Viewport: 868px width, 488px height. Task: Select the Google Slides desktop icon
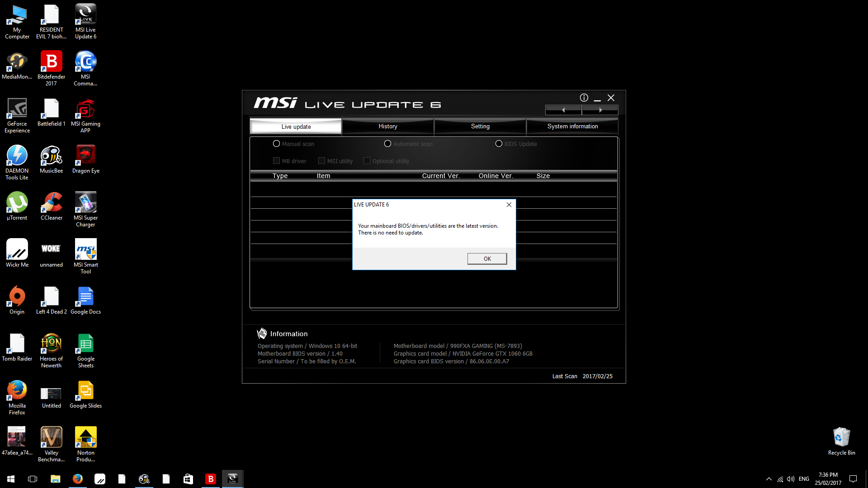(x=85, y=394)
